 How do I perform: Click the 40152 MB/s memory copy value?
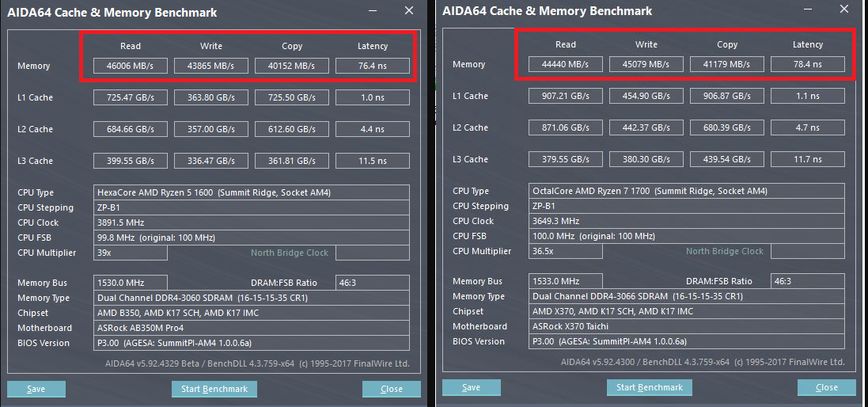click(x=291, y=67)
